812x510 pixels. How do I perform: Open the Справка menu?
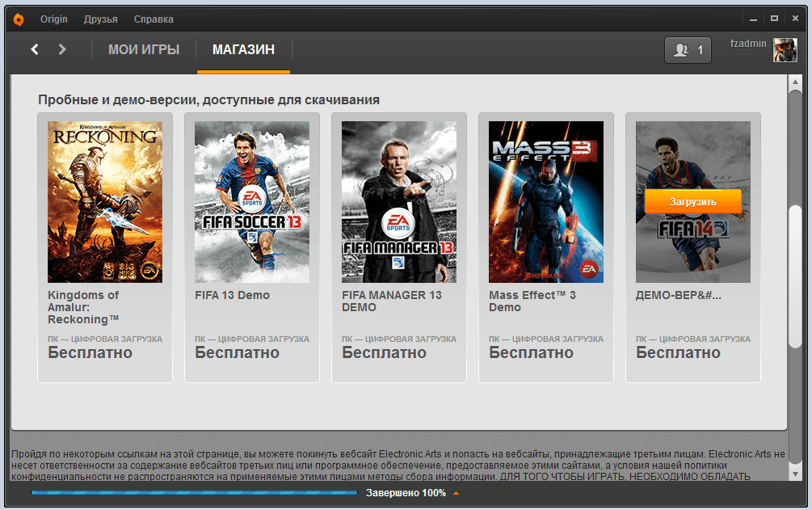[x=154, y=19]
